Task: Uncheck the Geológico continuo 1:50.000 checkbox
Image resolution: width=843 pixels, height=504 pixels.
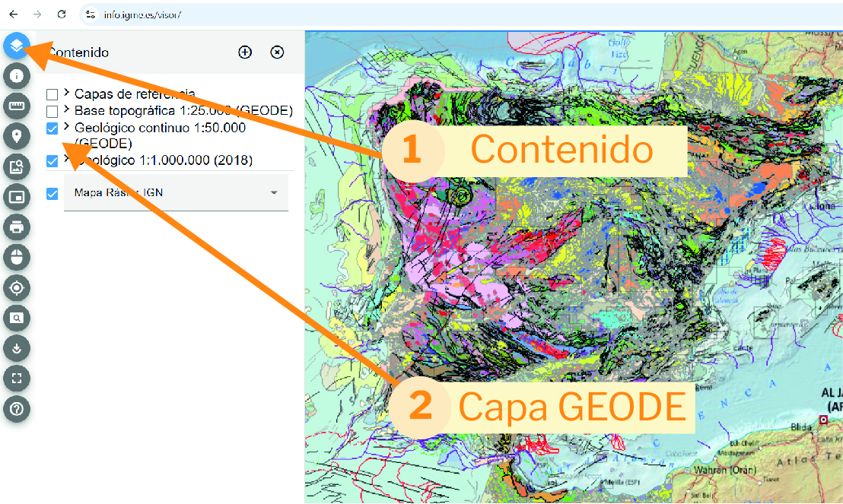Action: [x=52, y=128]
